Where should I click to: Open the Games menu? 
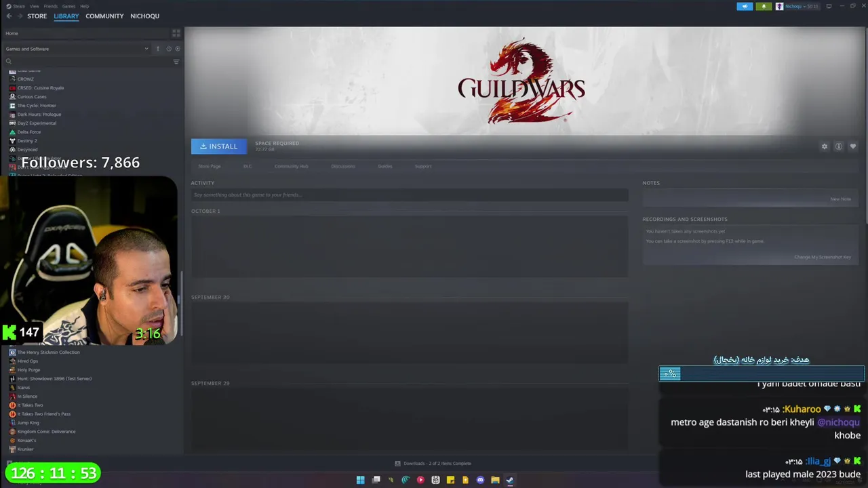click(x=68, y=6)
